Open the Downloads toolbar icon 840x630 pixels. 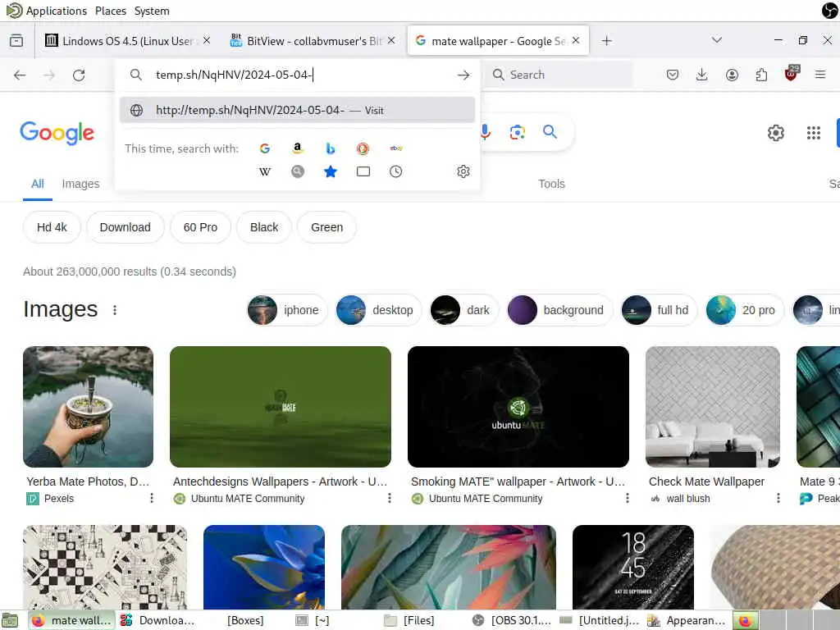(x=702, y=75)
